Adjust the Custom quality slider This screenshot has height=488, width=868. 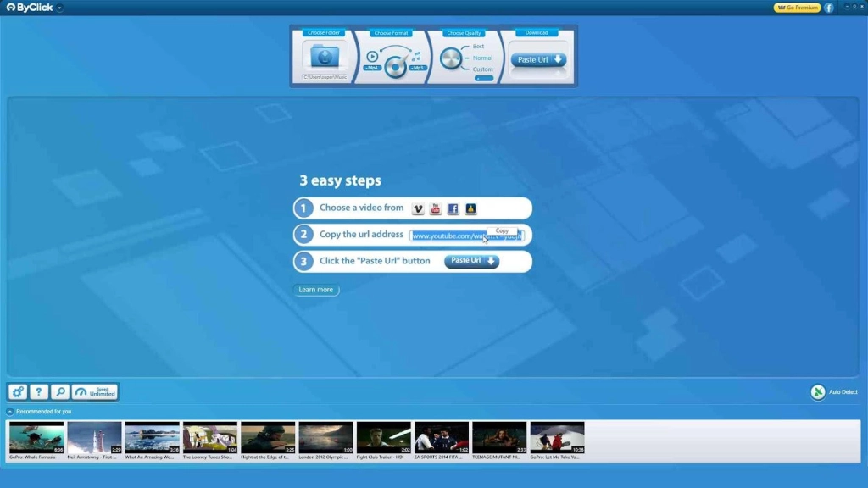(483, 78)
